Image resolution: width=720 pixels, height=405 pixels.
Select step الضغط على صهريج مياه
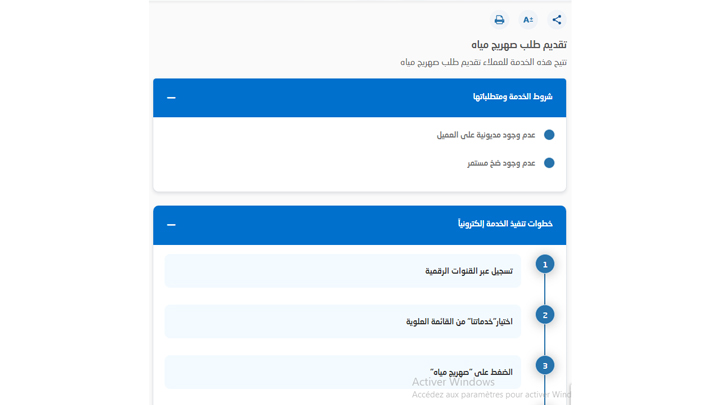coord(343,372)
